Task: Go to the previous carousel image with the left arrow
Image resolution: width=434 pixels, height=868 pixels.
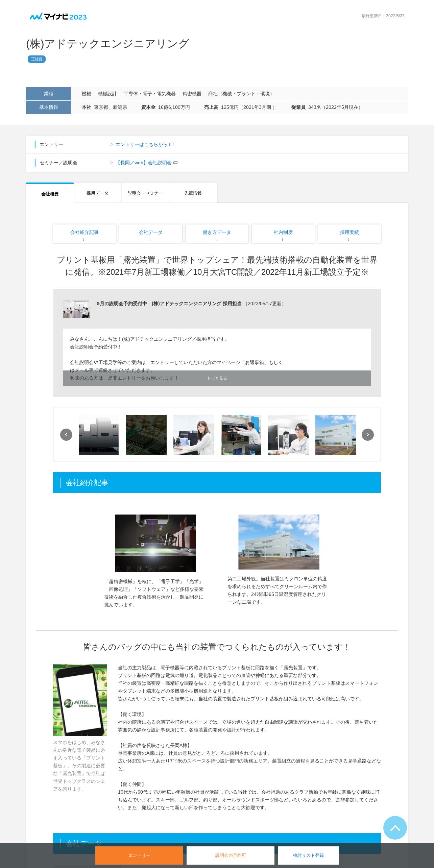Action: (x=66, y=435)
